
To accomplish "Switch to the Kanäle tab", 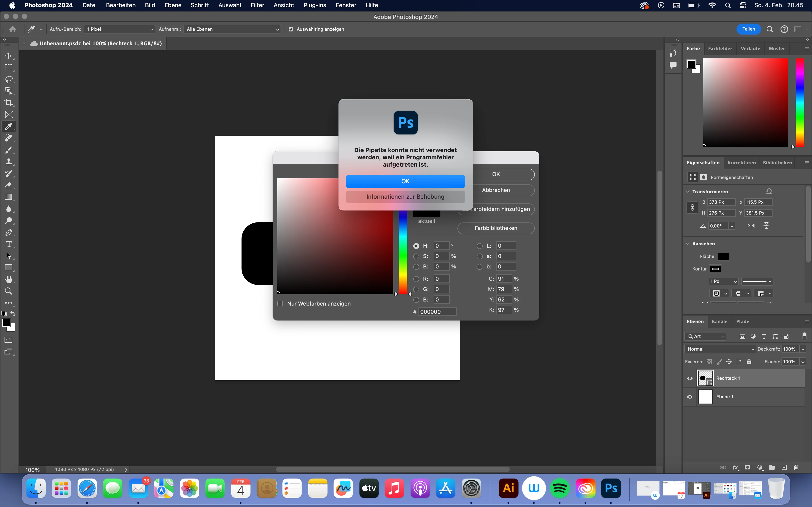I will [x=719, y=322].
